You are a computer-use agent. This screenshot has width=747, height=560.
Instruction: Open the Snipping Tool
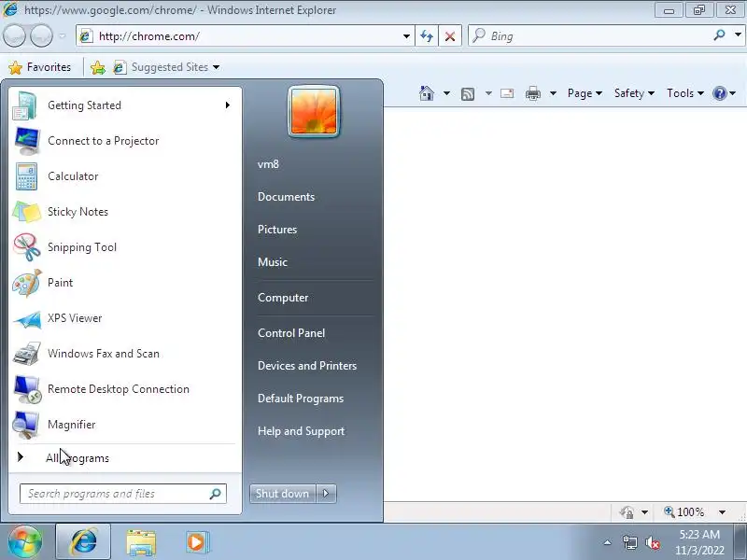tap(125, 247)
